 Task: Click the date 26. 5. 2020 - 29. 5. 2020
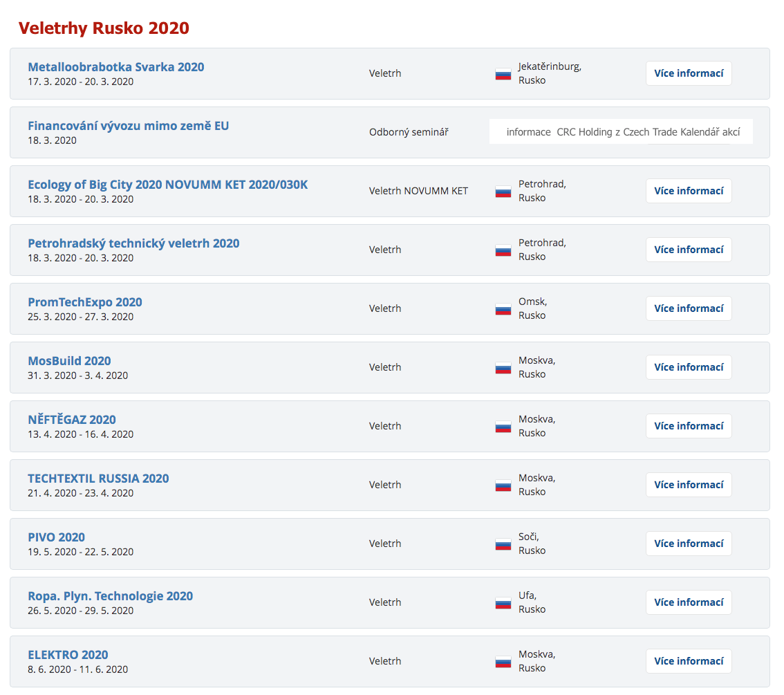click(80, 611)
